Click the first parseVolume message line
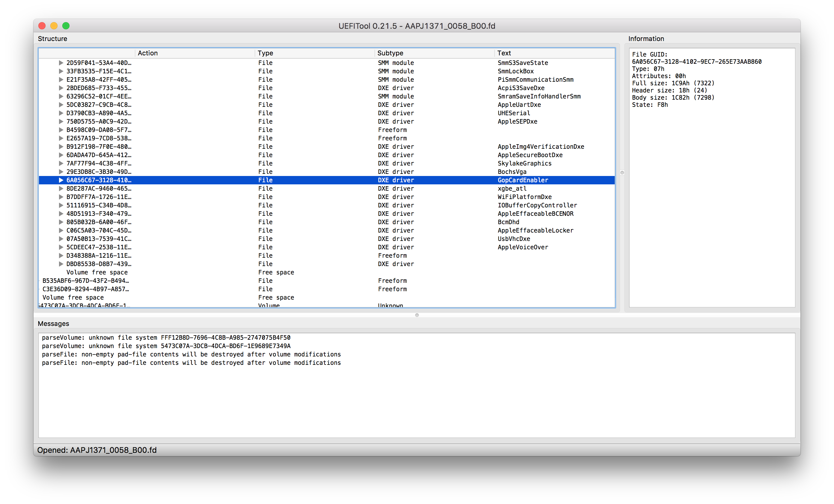834x504 pixels. point(166,338)
